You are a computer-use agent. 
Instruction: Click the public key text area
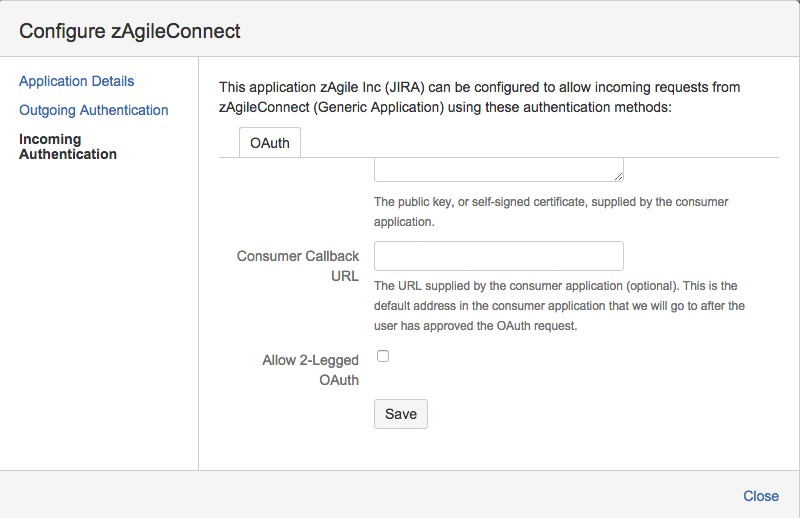click(498, 169)
